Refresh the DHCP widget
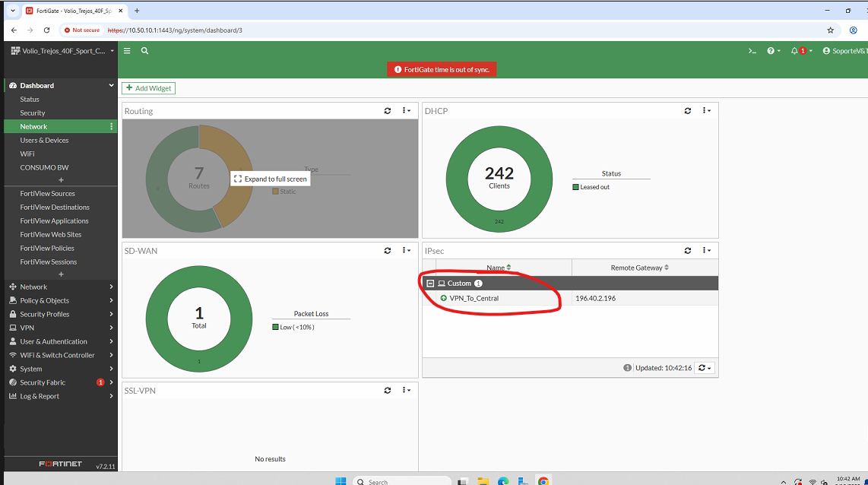The width and height of the screenshot is (868, 485). (x=688, y=111)
